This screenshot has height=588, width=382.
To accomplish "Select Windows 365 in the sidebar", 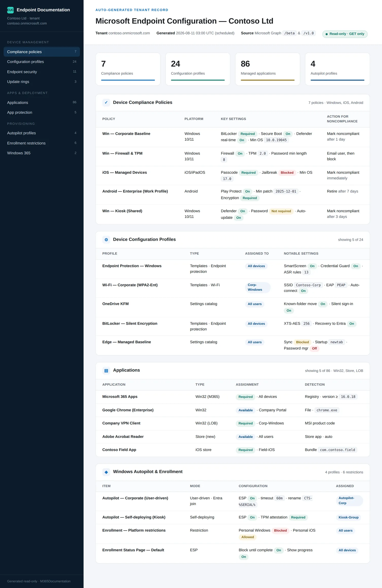I will [42, 153].
